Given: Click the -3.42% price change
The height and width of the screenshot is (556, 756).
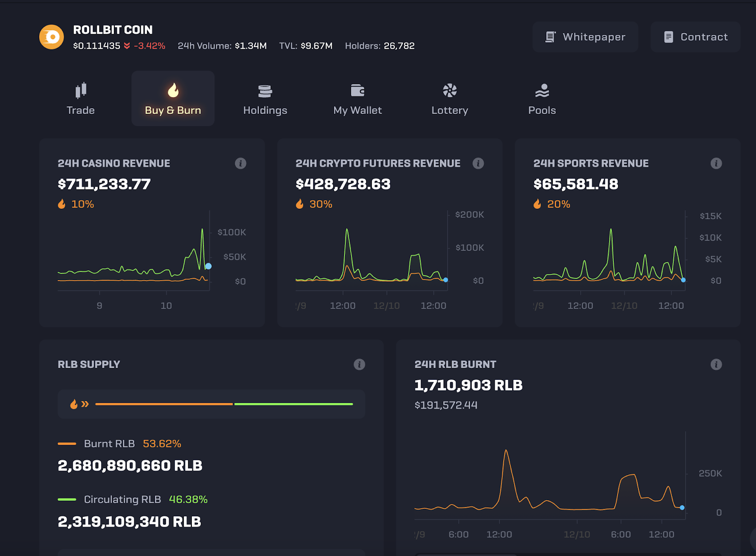Looking at the screenshot, I should (x=149, y=46).
